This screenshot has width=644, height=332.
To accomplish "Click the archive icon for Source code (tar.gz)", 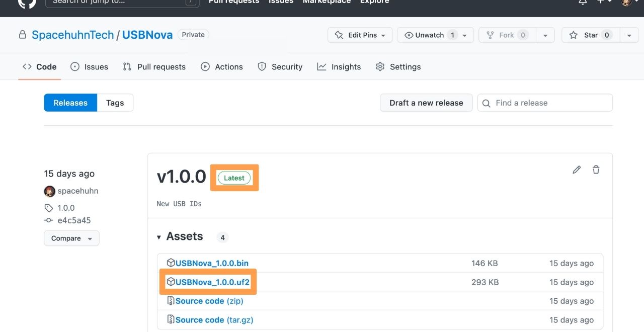I will (x=171, y=319).
